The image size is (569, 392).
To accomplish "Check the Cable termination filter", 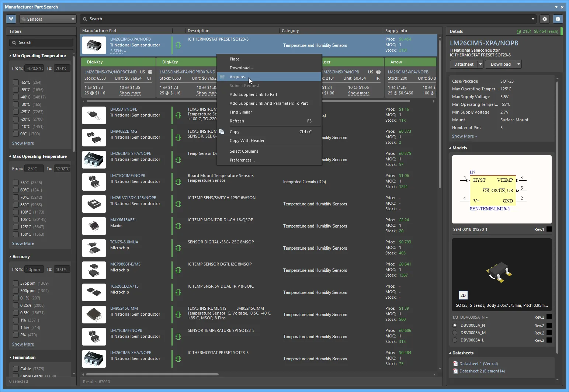I will click(16, 369).
